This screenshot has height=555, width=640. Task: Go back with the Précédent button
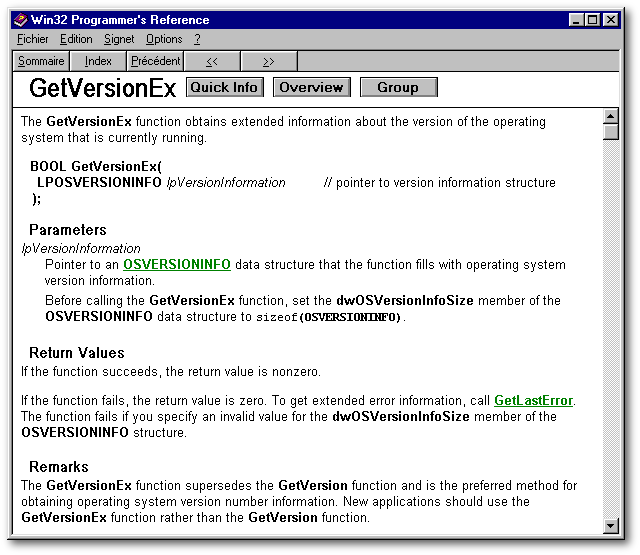pos(155,61)
